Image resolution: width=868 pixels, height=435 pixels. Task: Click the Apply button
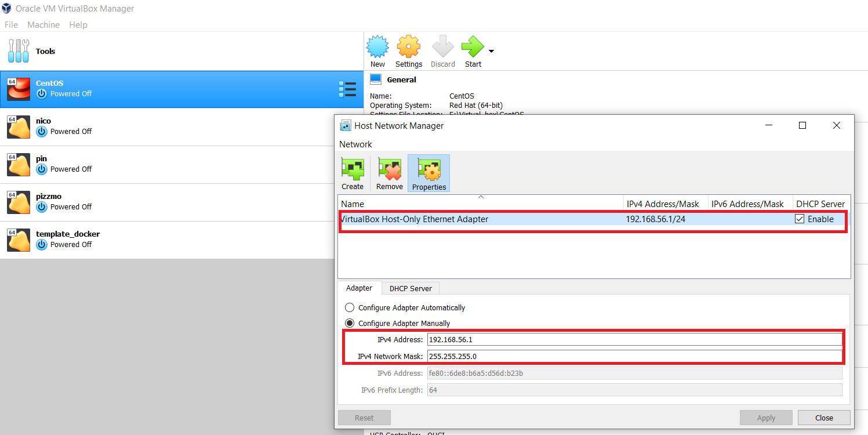click(766, 418)
